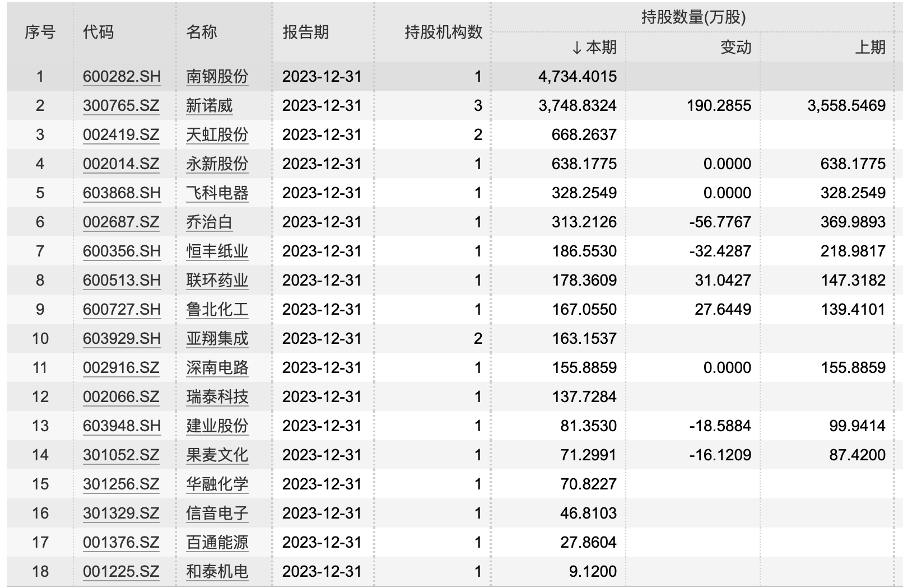Select the cell with value 3,748.8324
Image resolution: width=903 pixels, height=588 pixels.
click(x=578, y=106)
